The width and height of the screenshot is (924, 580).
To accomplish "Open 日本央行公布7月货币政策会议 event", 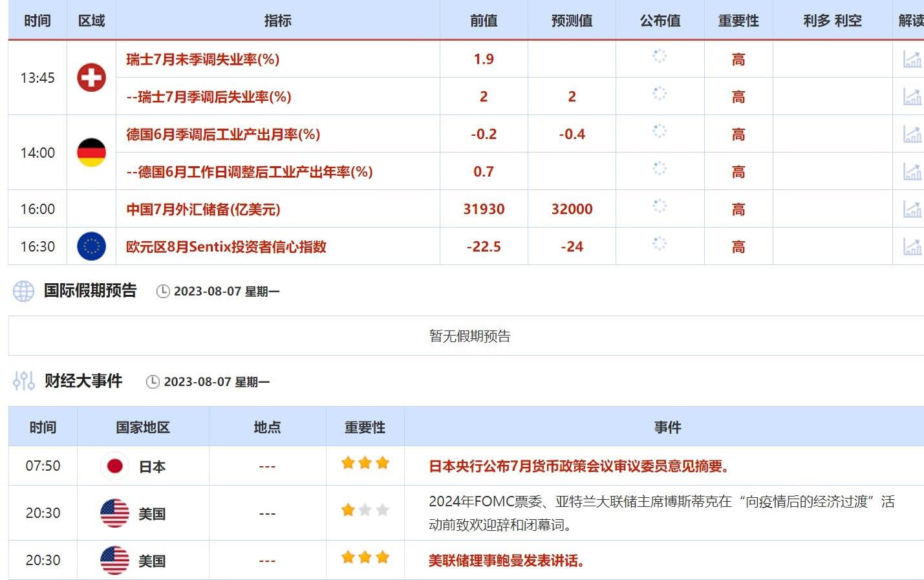I will pyautogui.click(x=580, y=466).
